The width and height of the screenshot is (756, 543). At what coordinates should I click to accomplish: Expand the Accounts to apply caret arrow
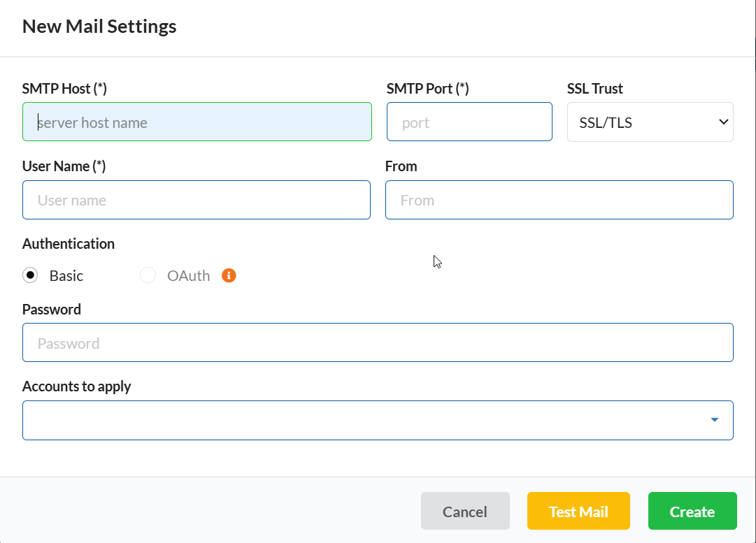(x=714, y=420)
